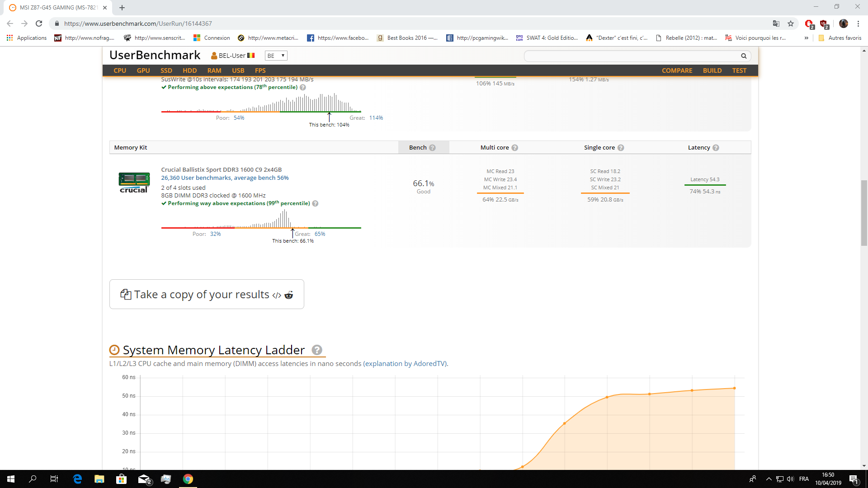The height and width of the screenshot is (488, 868).
Task: Click the help icon next to Bench column
Action: click(433, 148)
